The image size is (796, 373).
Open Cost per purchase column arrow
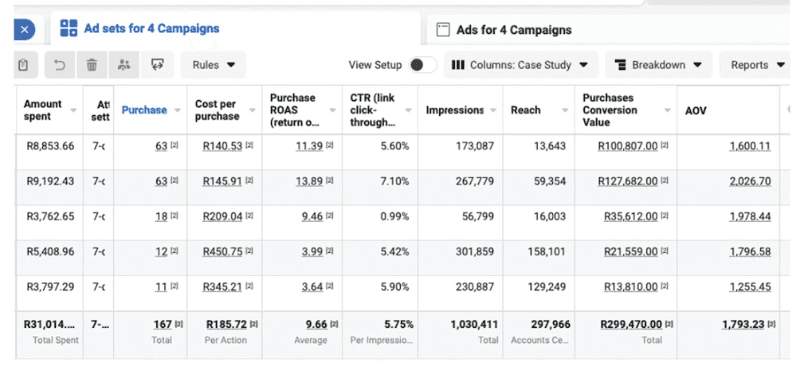[252, 110]
